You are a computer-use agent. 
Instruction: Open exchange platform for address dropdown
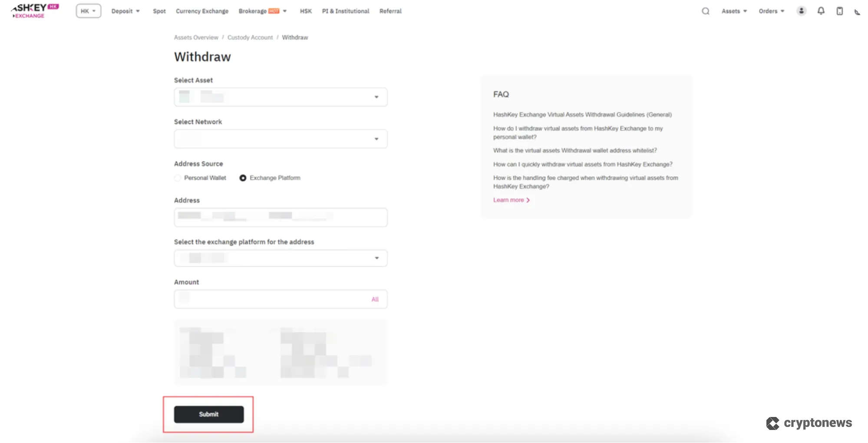coord(281,258)
